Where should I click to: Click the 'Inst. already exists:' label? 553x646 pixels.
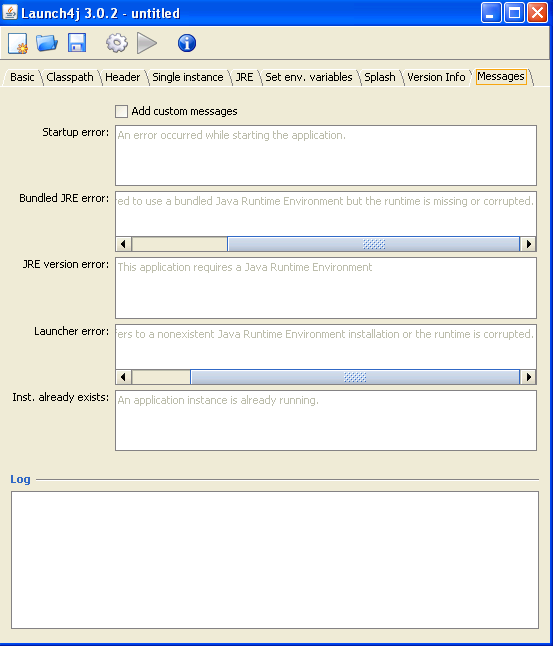pyautogui.click(x=61, y=397)
